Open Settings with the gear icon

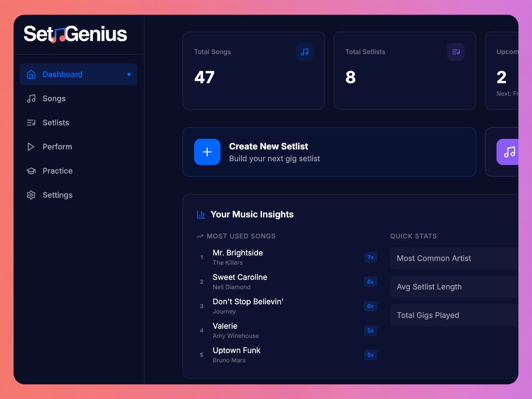pos(31,195)
